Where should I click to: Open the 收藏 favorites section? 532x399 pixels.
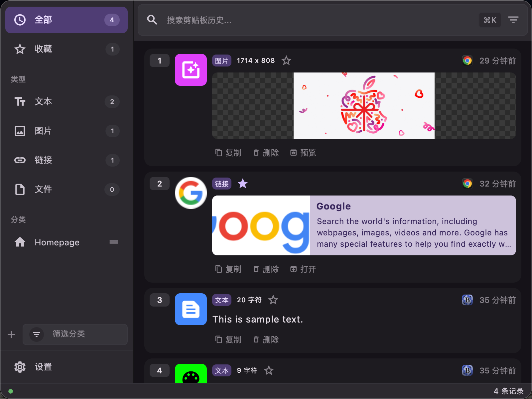(x=66, y=49)
